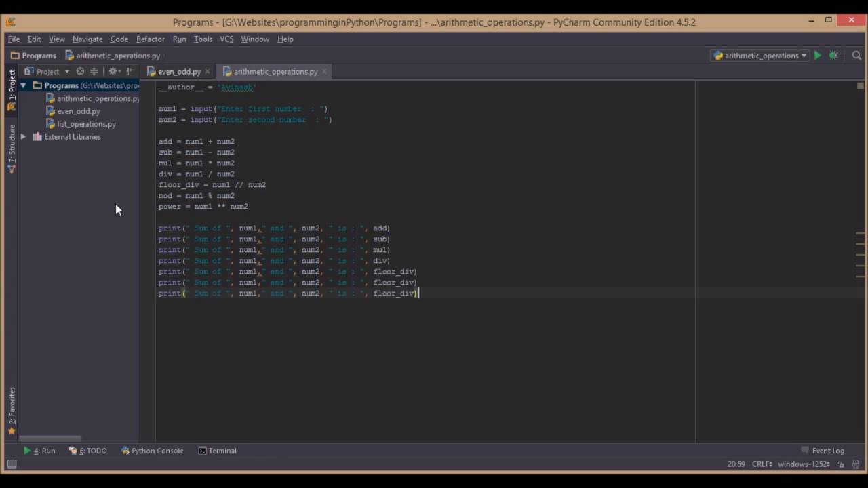This screenshot has width=868, height=488.
Task: Open the Navigate menu
Action: [87, 39]
